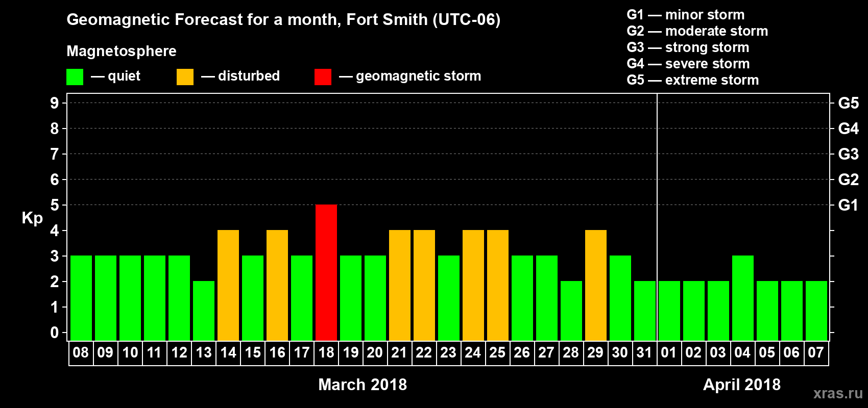This screenshot has height=408, width=868.
Task: Click the G1 label on right axis
Action: (x=849, y=205)
